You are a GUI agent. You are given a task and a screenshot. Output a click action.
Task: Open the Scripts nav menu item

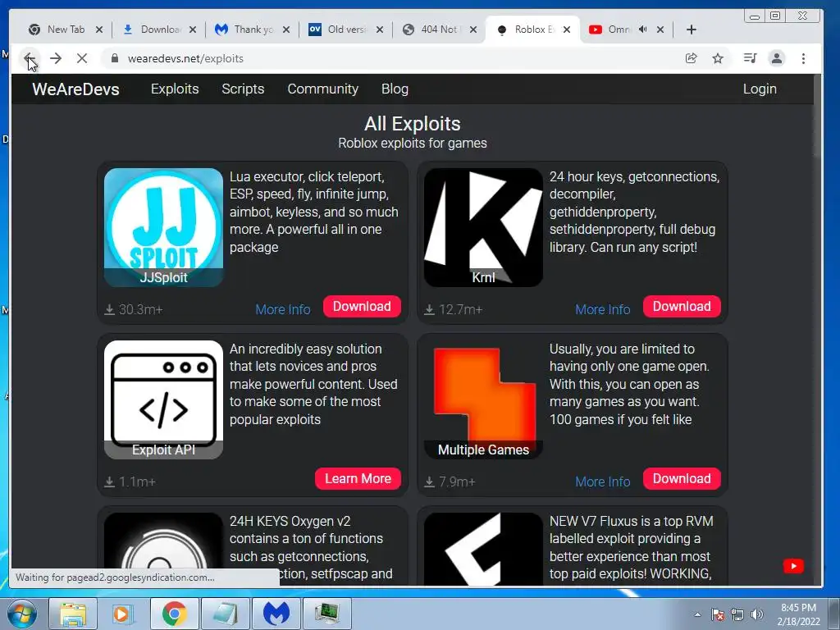pos(243,89)
